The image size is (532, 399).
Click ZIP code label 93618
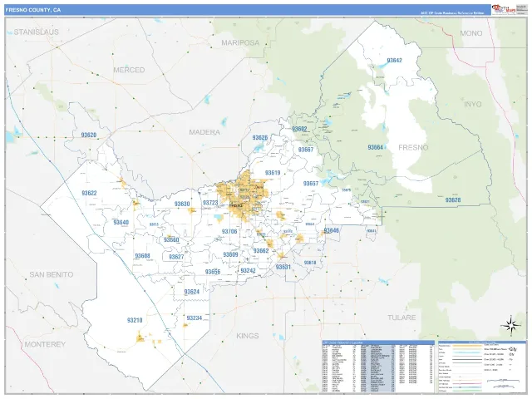click(310, 263)
